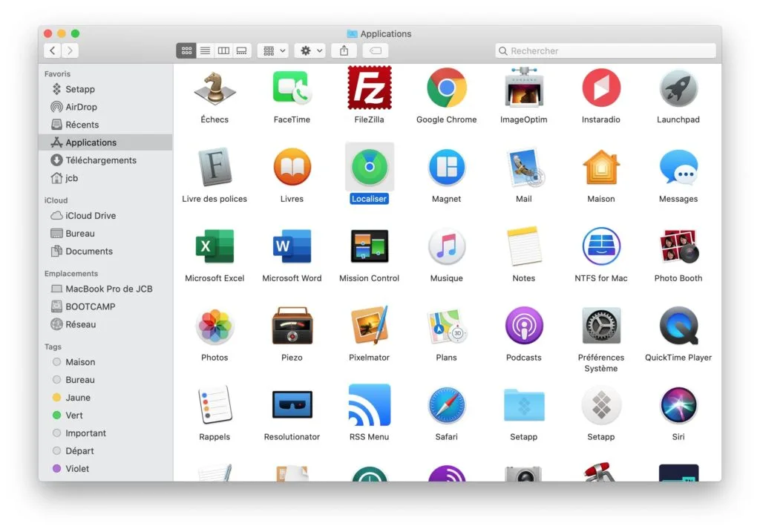Image resolution: width=760 pixels, height=532 pixels.
Task: Select the Important tag
Action: click(105, 433)
